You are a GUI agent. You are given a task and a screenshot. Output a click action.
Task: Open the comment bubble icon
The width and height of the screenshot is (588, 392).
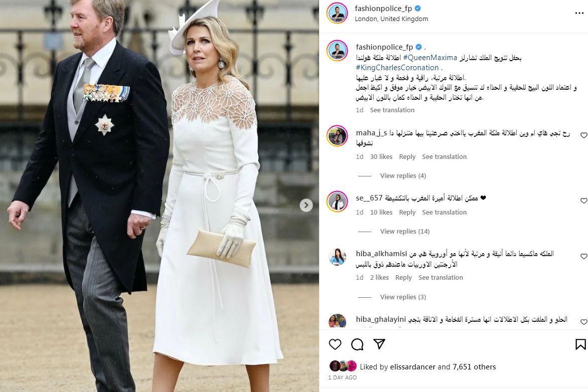(357, 344)
